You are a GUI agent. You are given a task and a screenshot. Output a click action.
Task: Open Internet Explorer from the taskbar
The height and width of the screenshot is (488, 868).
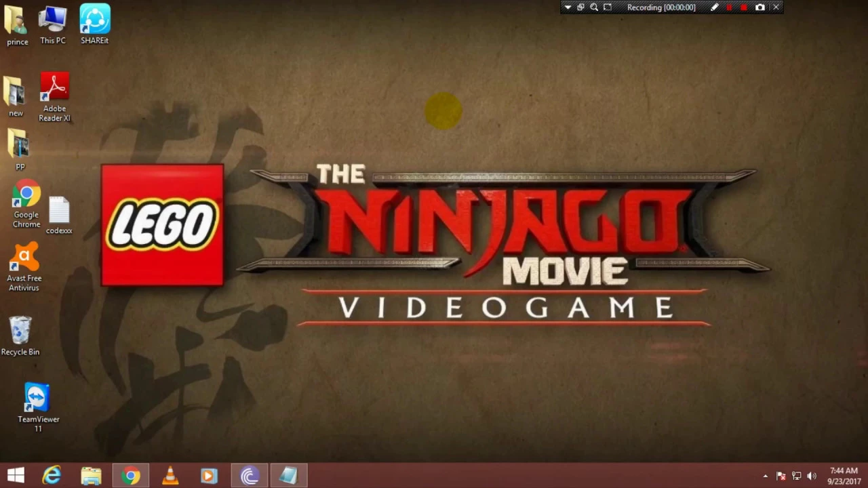pyautogui.click(x=52, y=476)
